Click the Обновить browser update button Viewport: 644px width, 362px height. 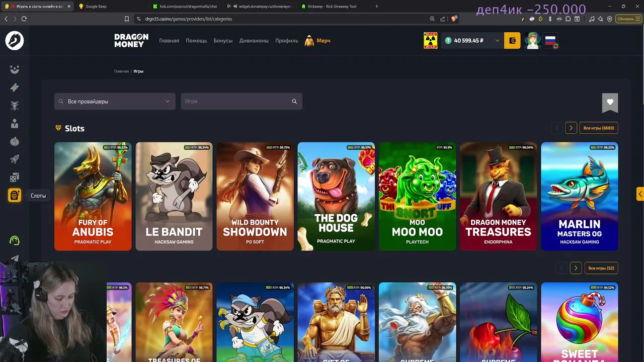[x=628, y=19]
